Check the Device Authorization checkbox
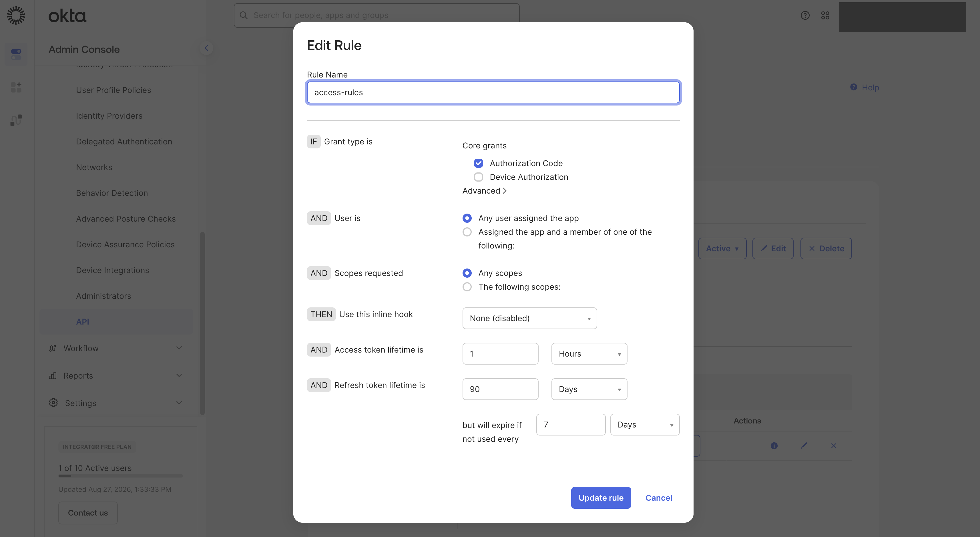The image size is (980, 537). click(x=479, y=177)
